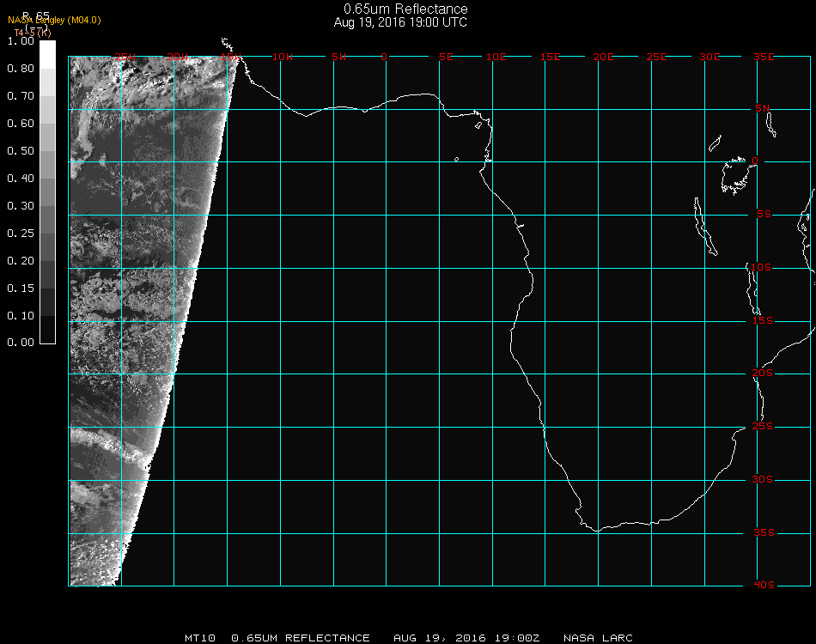Pick the white top segment of the colorbar
Image resolution: width=816 pixels, height=644 pixels.
pos(47,55)
